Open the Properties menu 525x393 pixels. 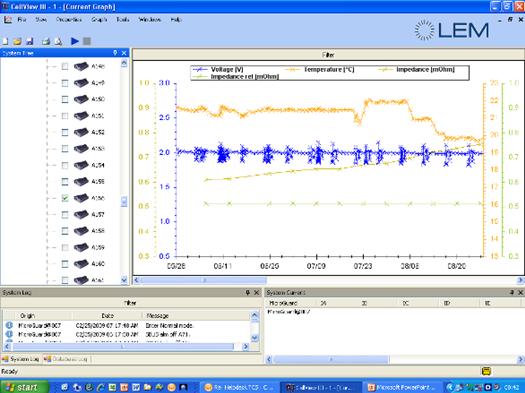coord(69,20)
